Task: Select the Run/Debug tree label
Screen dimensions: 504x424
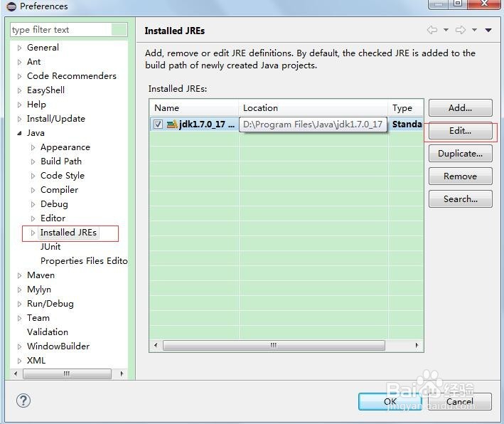Action: pyautogui.click(x=50, y=304)
